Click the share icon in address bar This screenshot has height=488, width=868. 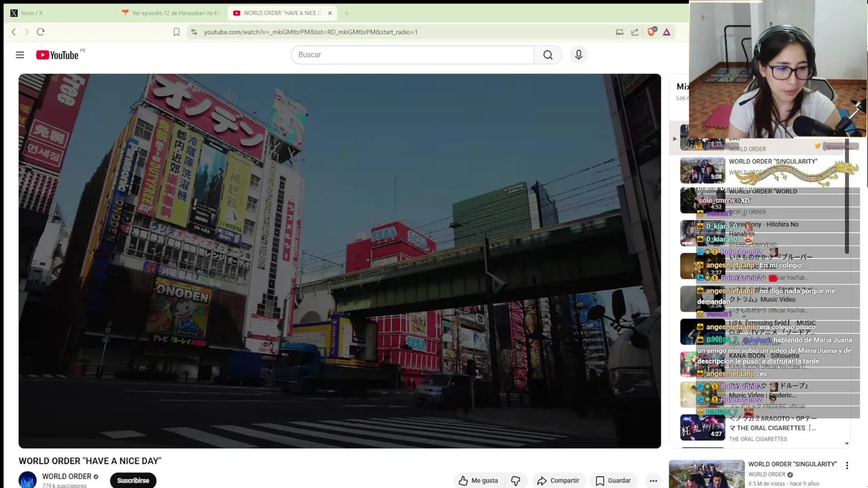click(635, 32)
